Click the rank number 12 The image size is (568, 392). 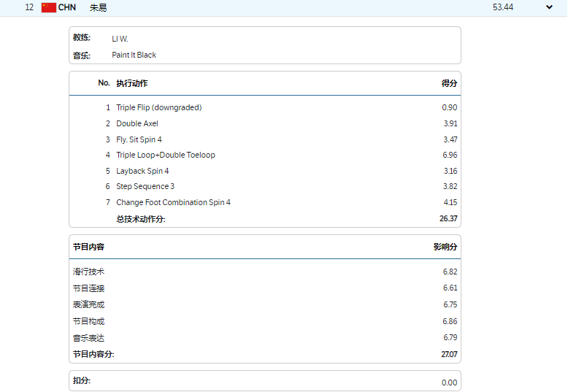point(29,7)
